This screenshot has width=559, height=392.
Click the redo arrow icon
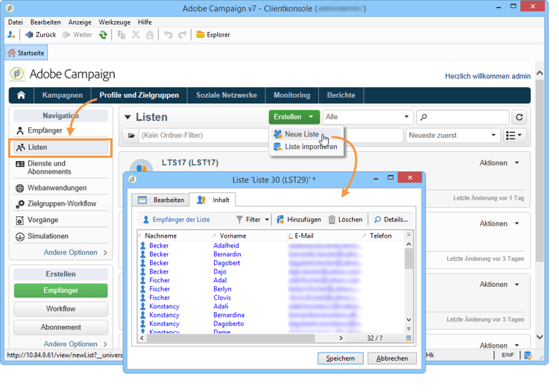click(x=183, y=34)
